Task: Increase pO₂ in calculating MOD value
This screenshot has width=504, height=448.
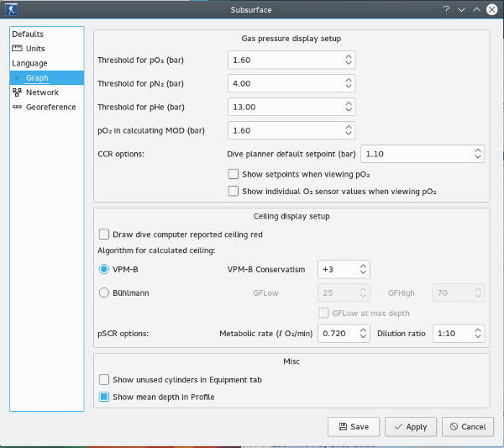Action: click(x=349, y=127)
